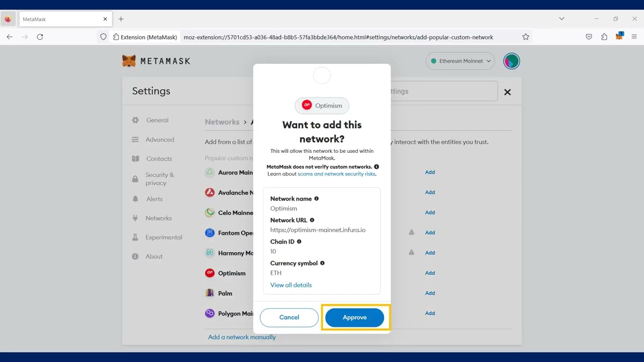Add the Polygon Mainnet network
This screenshot has height=362, width=644.
click(x=430, y=313)
